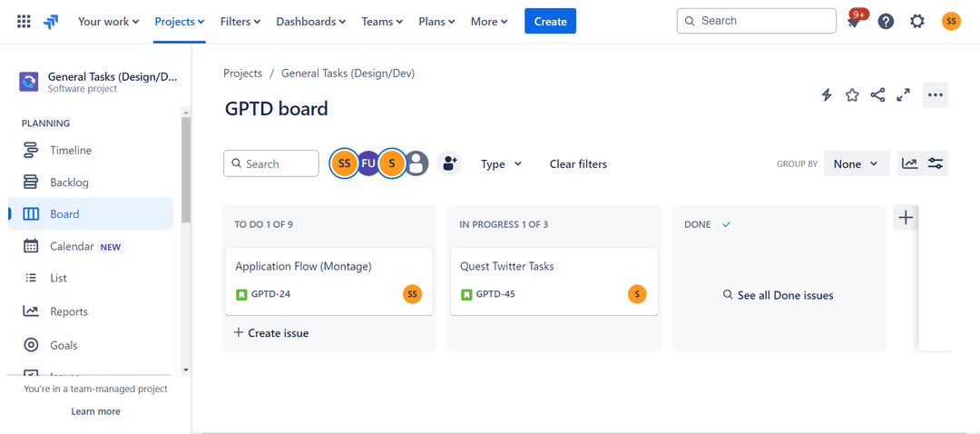Enter full screen mode
Screen dimensions: 980x434
[x=903, y=95]
